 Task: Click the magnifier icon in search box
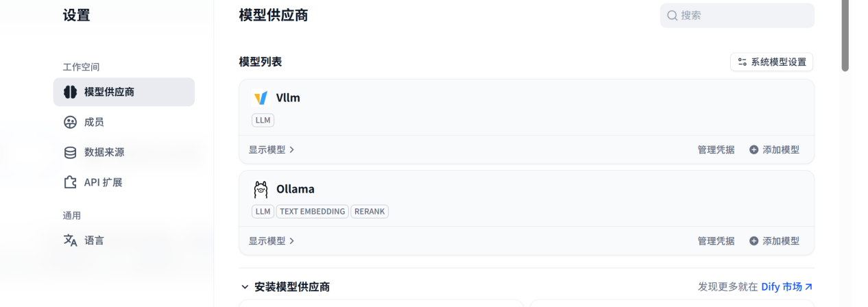coord(672,15)
